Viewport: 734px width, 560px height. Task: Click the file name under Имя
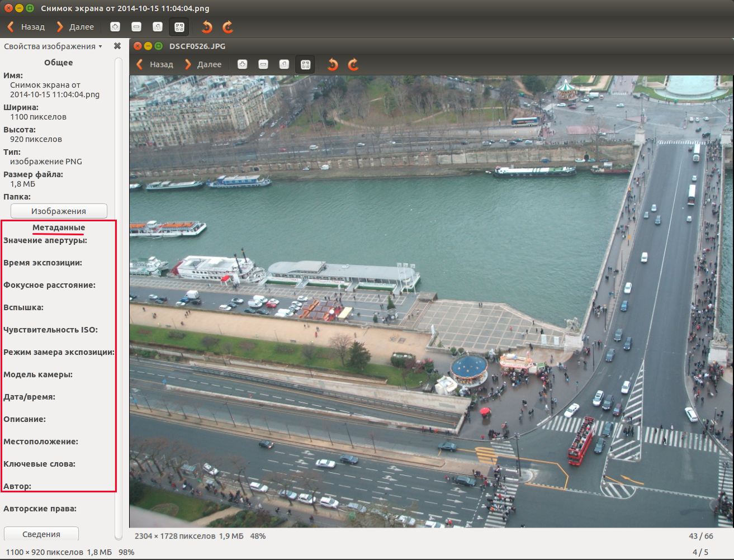[x=55, y=90]
